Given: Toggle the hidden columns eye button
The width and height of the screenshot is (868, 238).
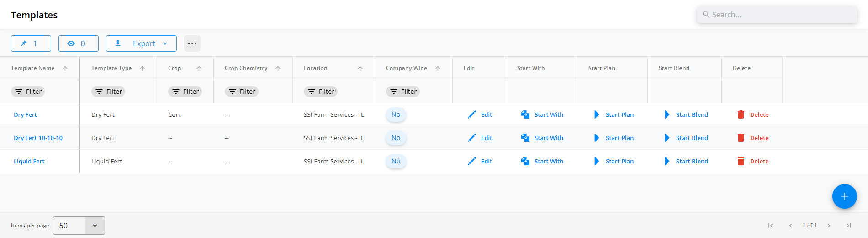Looking at the screenshot, I should pyautogui.click(x=78, y=43).
